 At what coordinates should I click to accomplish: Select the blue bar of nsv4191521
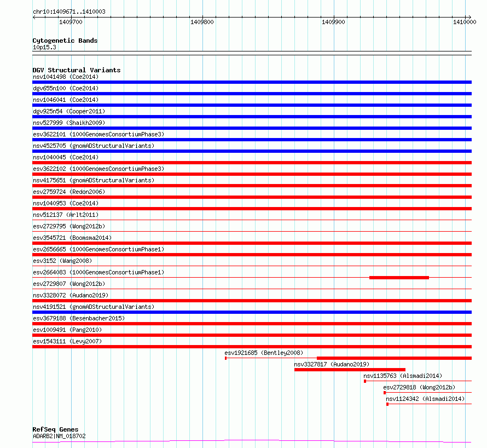[252, 312]
